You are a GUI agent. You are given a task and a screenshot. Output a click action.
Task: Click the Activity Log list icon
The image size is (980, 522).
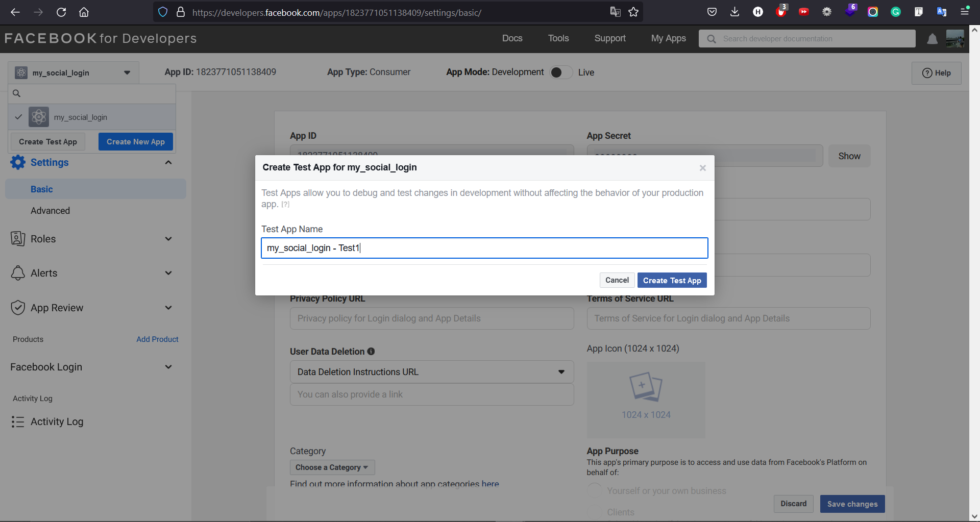point(18,421)
